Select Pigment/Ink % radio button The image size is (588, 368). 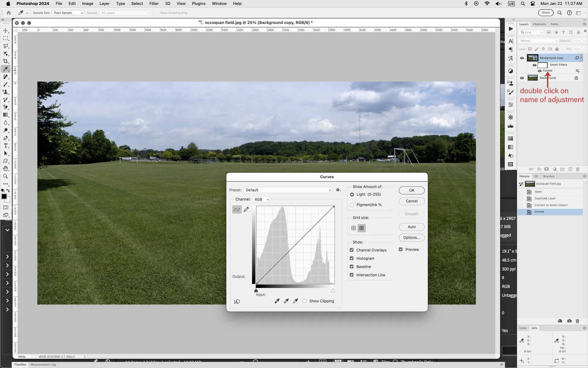pyautogui.click(x=352, y=205)
